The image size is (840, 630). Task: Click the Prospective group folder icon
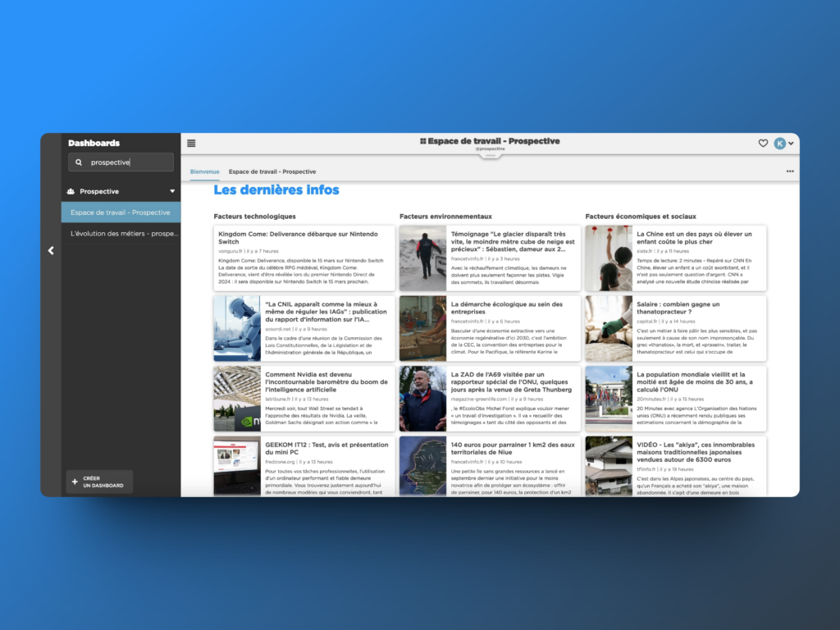71,191
